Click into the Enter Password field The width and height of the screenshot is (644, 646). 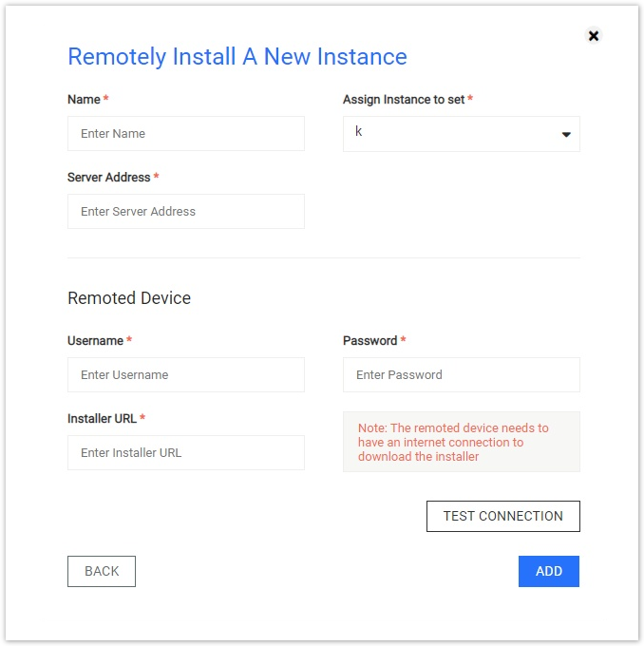click(461, 375)
